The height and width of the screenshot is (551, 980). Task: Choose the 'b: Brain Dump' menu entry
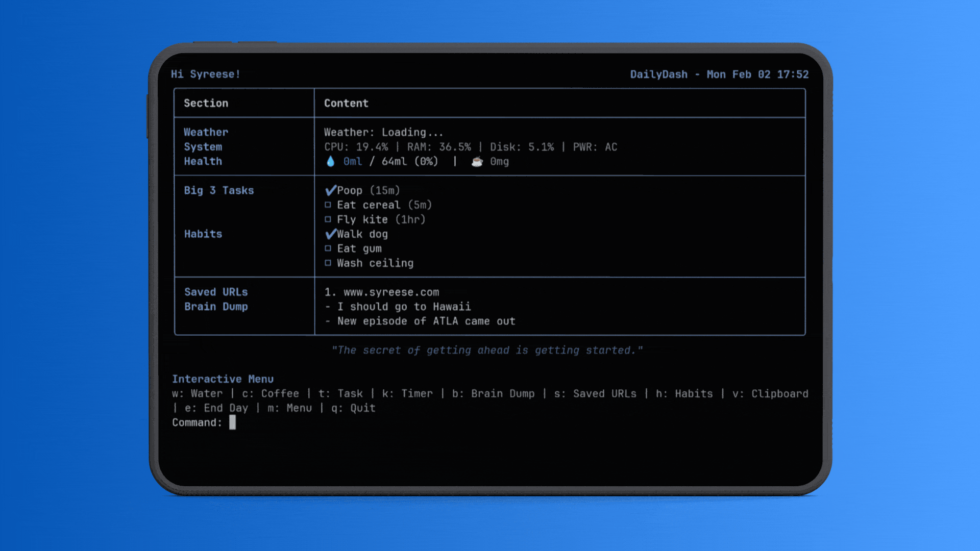point(493,394)
